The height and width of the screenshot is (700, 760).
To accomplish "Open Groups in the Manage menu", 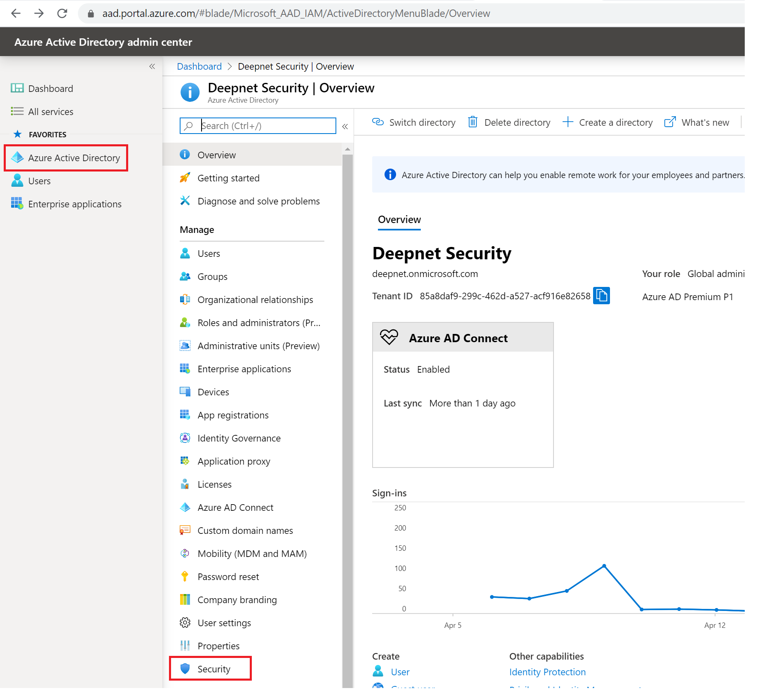I will tap(212, 277).
